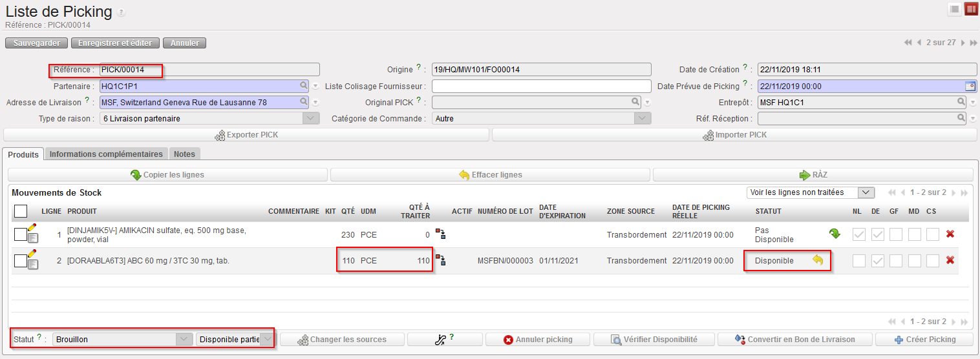Open the Statut Brouillon dropdown
The height and width of the screenshot is (359, 980).
tap(184, 339)
